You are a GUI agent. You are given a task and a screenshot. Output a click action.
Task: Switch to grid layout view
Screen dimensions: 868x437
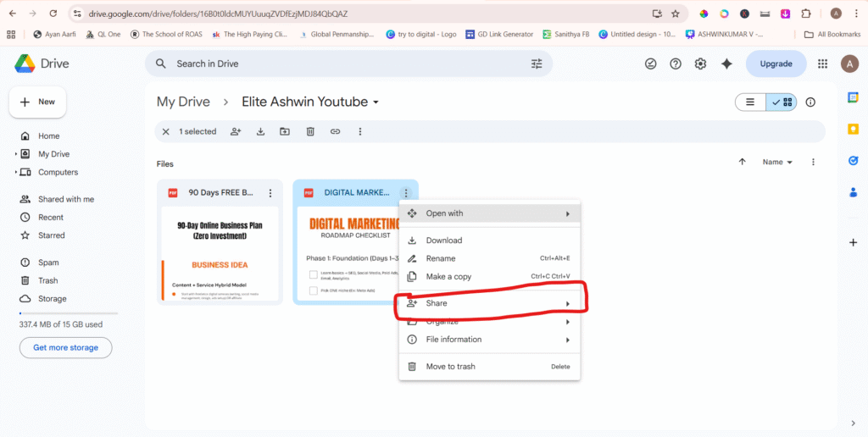[782, 102]
